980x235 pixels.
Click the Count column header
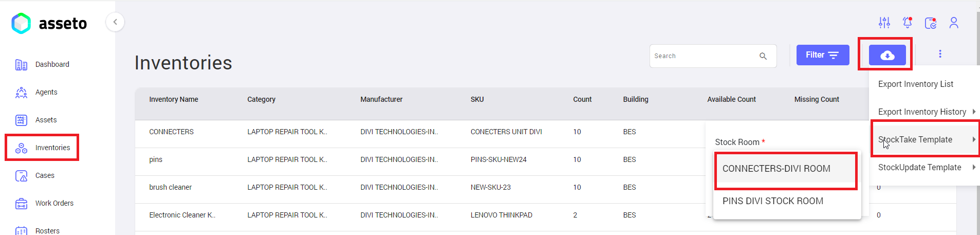pos(582,99)
